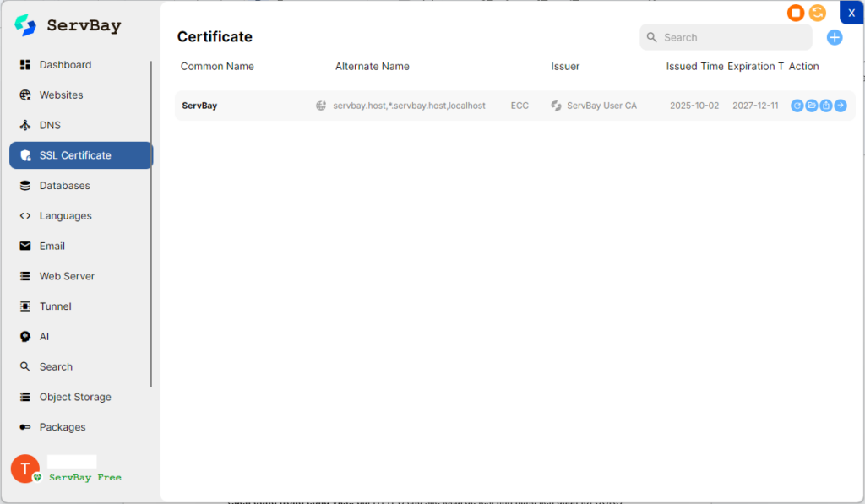Viewport: 865px width, 504px height.
Task: Open the Dashboard section
Action: pyautogui.click(x=65, y=65)
